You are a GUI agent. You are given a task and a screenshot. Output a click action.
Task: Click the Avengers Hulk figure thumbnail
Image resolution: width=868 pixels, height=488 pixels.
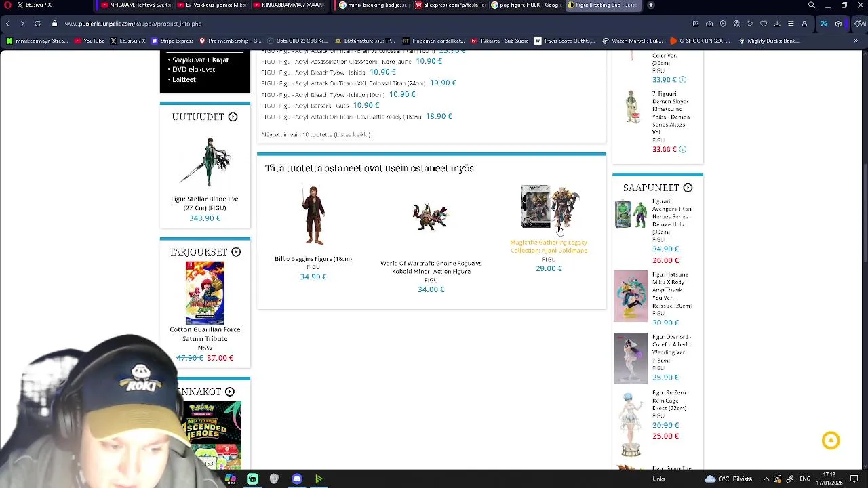631,214
